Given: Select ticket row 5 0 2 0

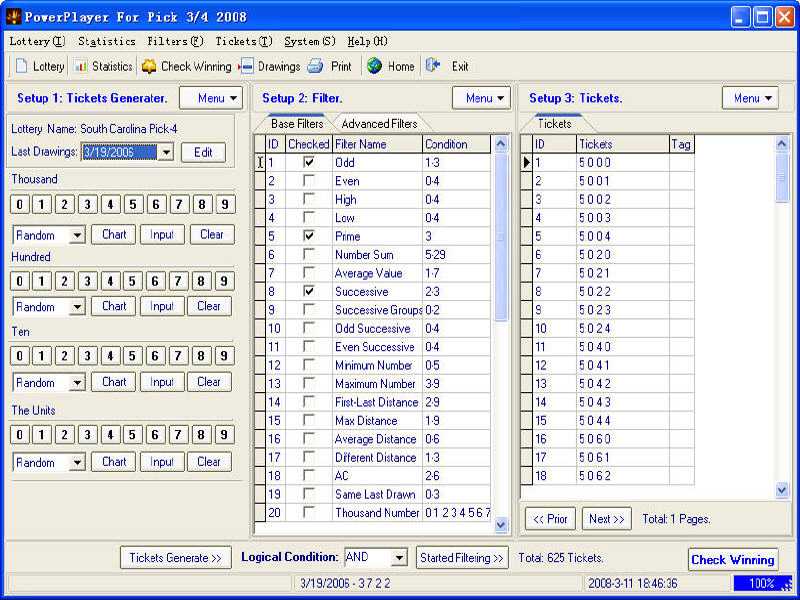Looking at the screenshot, I should tap(607, 255).
